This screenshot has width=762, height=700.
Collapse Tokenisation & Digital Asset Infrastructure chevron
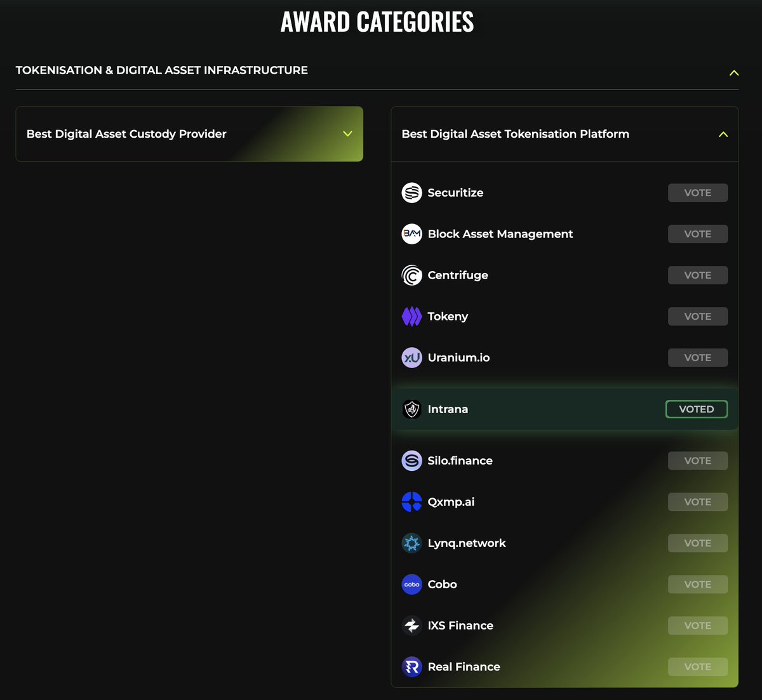(734, 73)
